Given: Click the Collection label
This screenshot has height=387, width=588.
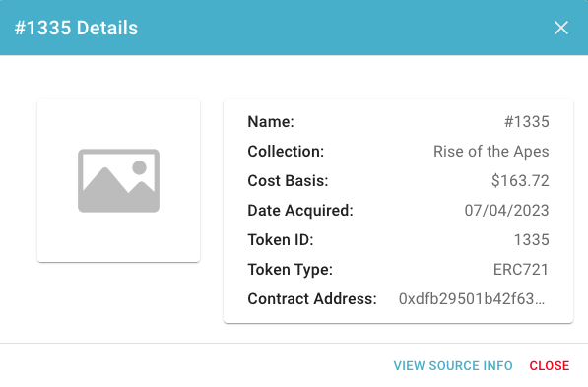Looking at the screenshot, I should pos(286,151).
